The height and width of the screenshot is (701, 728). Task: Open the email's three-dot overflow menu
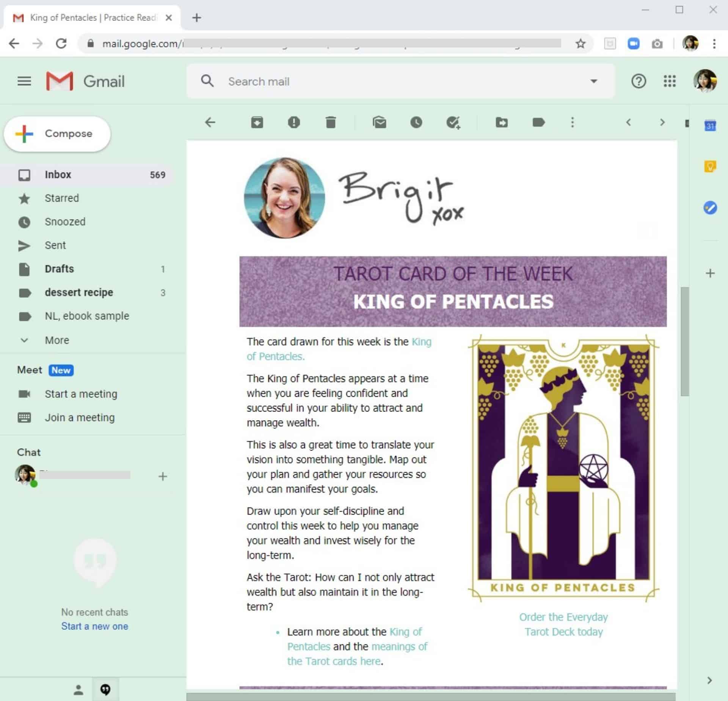pyautogui.click(x=572, y=122)
